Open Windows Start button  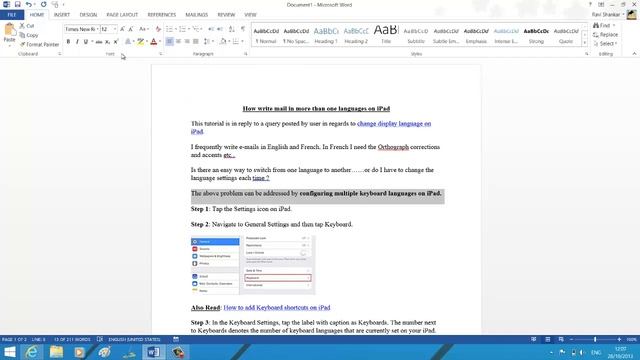tap(9, 352)
